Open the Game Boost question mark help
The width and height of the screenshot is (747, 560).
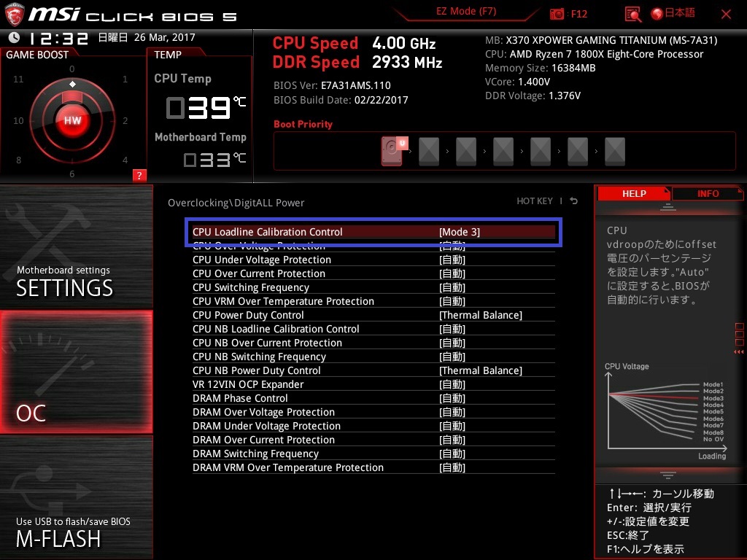tap(139, 175)
